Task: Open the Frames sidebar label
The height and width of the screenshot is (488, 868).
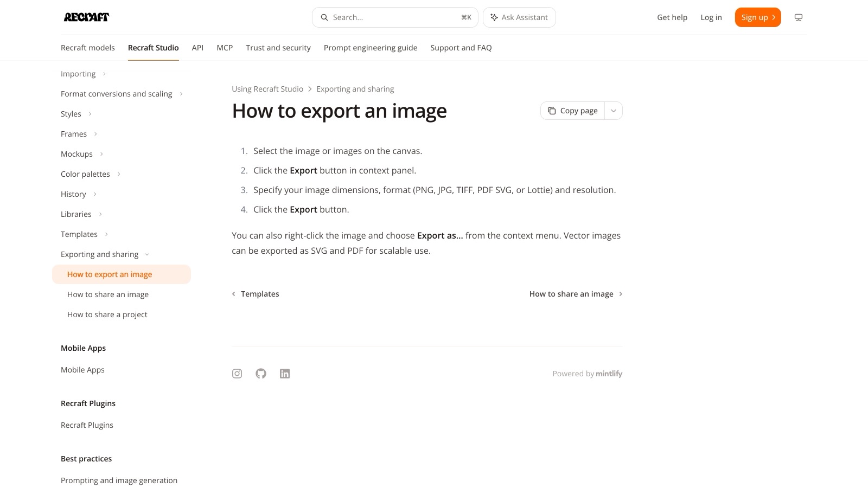Action: coord(74,134)
